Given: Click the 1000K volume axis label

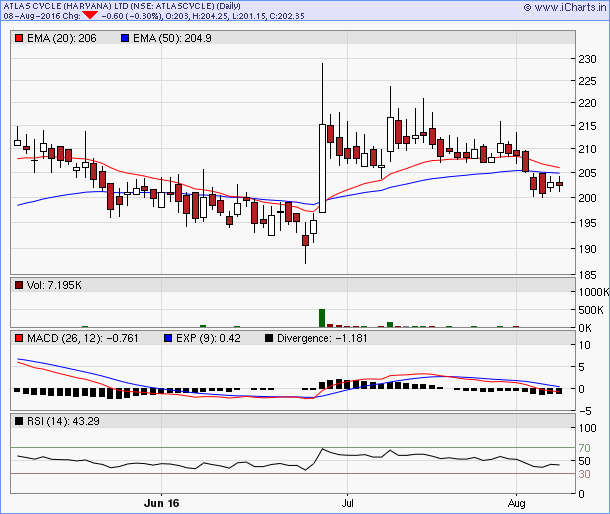Looking at the screenshot, I should pyautogui.click(x=594, y=292).
